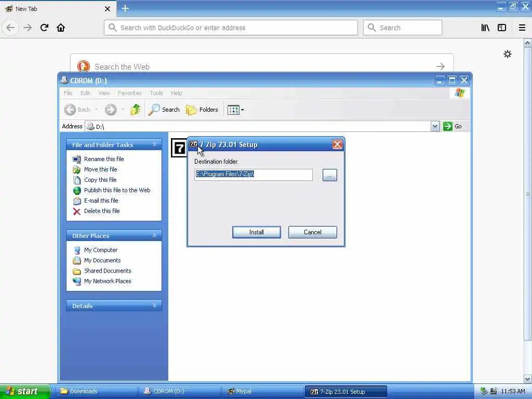Close the 7-Zip 23.01 Setup dialog
This screenshot has width=532, height=399.
tap(337, 144)
